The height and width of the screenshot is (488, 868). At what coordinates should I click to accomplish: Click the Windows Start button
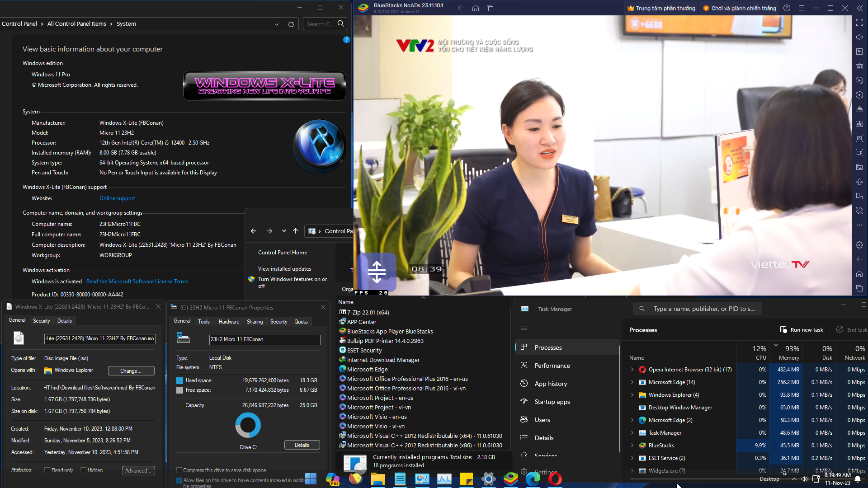click(311, 479)
